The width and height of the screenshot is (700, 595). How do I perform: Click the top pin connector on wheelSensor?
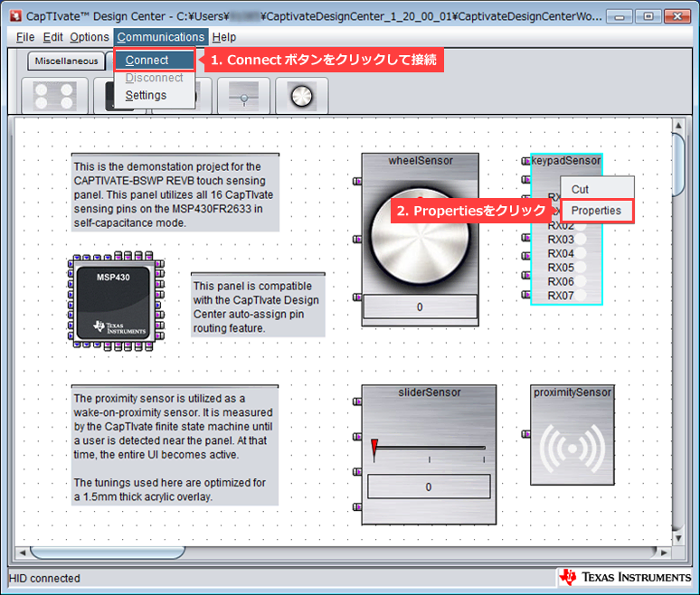(x=357, y=181)
